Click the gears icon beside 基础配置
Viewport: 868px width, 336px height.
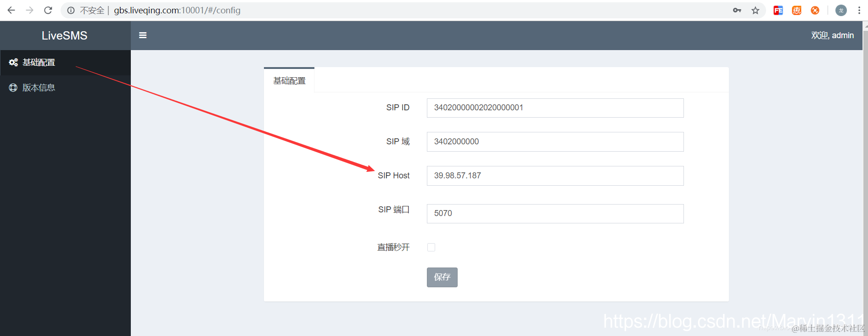click(x=13, y=63)
